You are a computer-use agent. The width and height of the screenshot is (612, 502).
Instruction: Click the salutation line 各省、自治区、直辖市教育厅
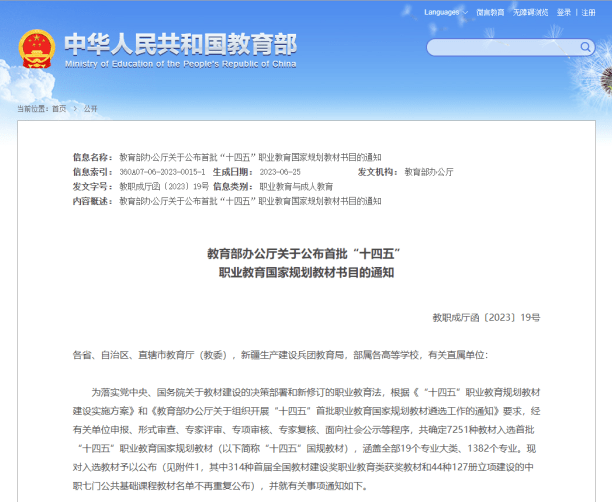(280, 355)
